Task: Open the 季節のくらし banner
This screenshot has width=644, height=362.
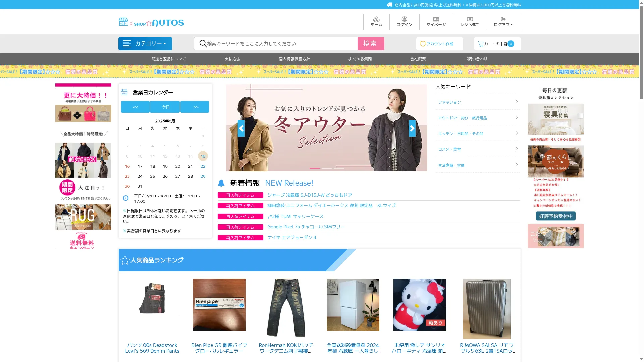Action: click(x=555, y=162)
